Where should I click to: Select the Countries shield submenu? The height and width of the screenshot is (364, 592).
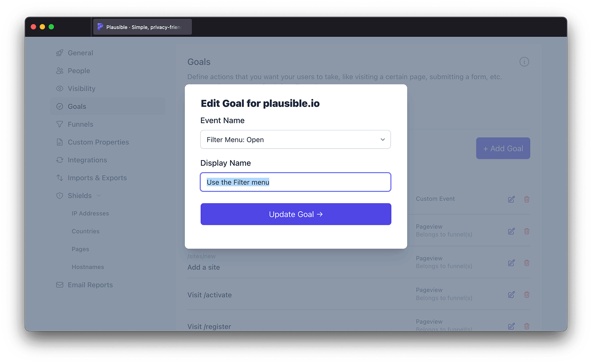point(85,231)
